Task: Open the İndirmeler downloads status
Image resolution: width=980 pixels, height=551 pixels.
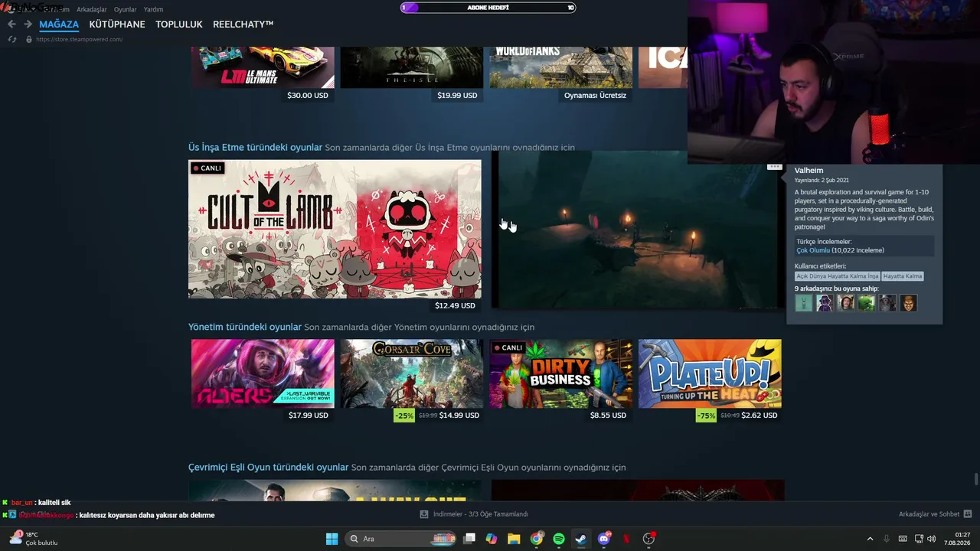Action: (481, 514)
